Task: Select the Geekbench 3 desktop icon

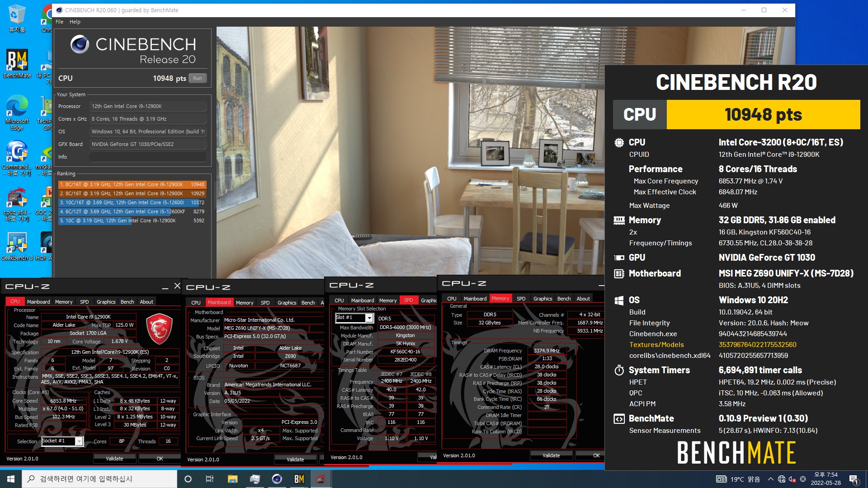Action: 17,246
